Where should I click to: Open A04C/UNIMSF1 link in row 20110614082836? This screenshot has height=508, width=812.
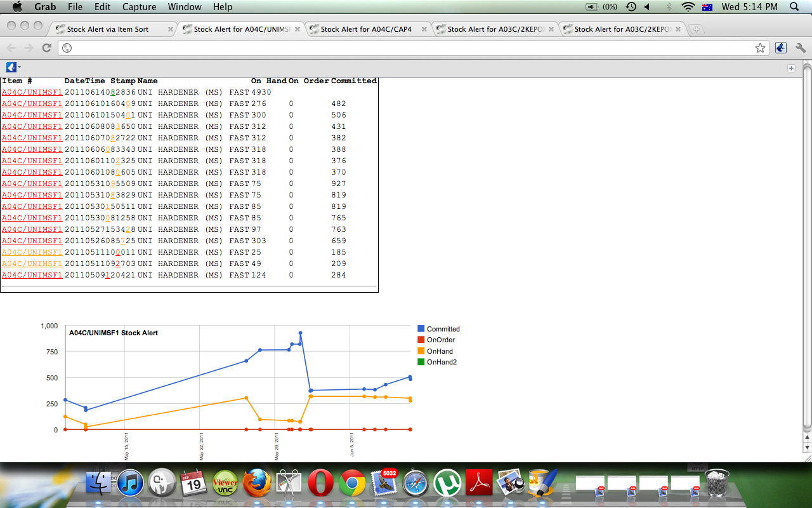coord(32,92)
